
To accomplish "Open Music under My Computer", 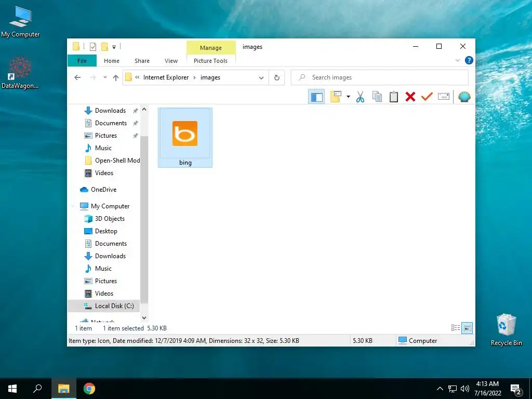I will coord(103,269).
